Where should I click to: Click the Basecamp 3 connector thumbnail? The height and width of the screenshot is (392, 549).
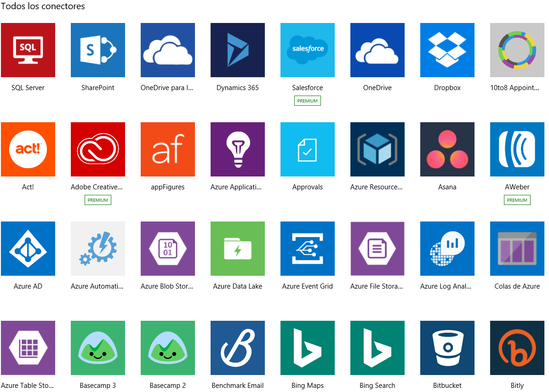98,348
